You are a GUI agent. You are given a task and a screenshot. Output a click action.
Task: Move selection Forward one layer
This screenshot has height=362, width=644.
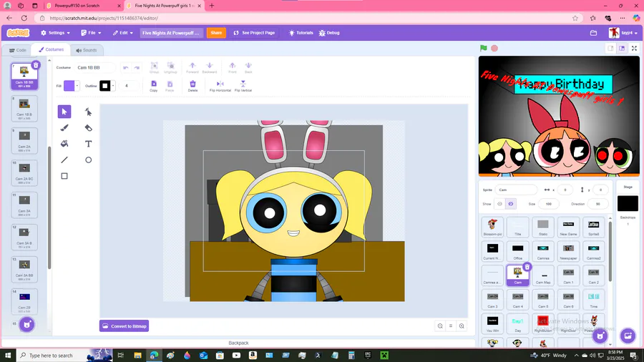coord(192,68)
